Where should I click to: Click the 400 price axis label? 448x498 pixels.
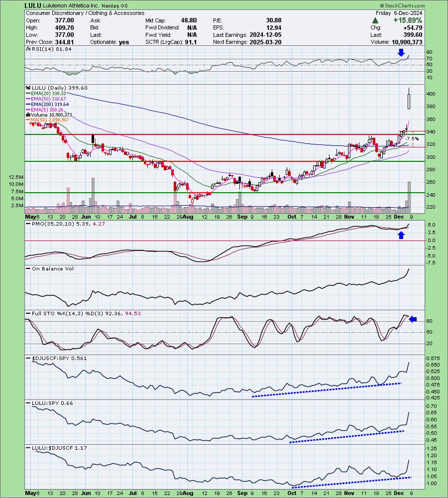click(x=431, y=94)
